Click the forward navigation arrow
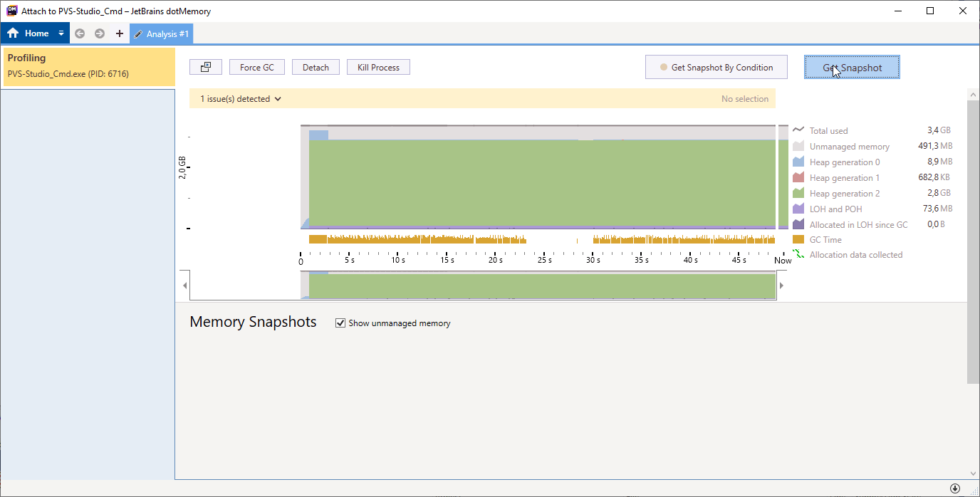 (x=100, y=33)
